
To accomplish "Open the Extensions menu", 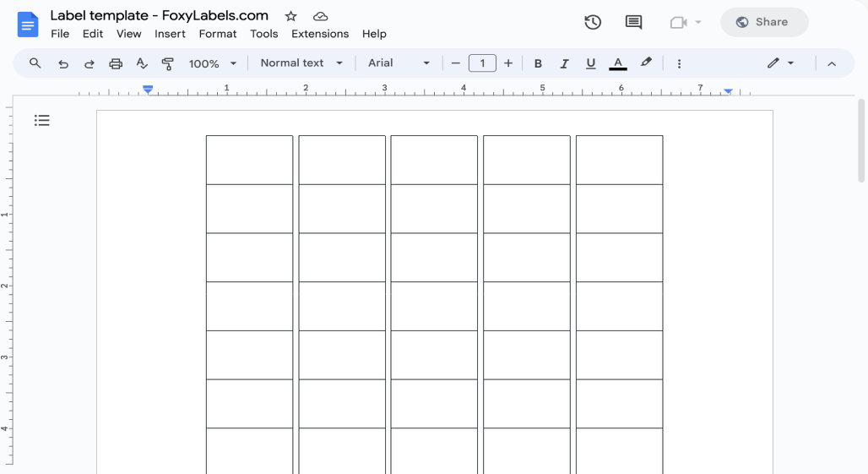I will pos(320,34).
